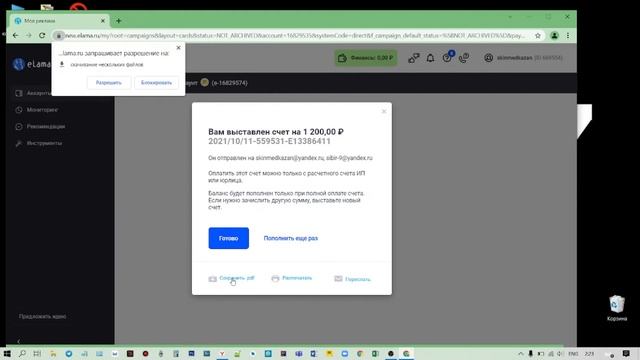This screenshot has width=640, height=360.
Task: Reload the page in the browser
Action: (42, 36)
